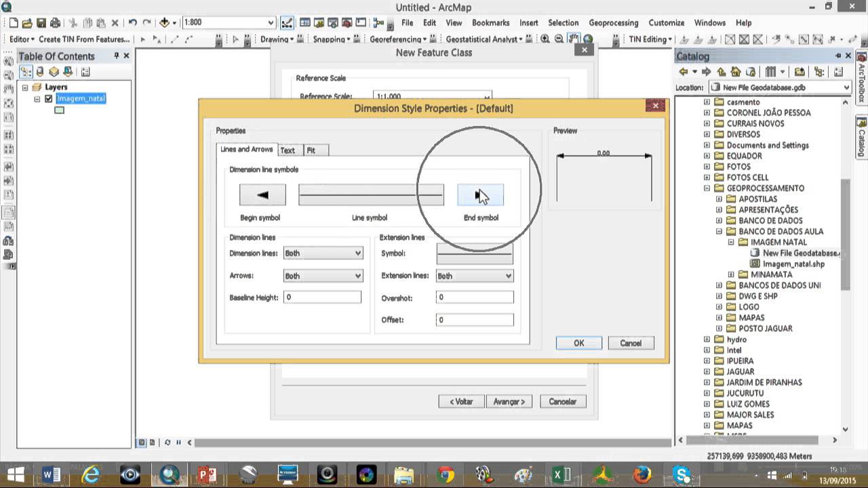Expand the MINAMATA folder
Image resolution: width=868 pixels, height=488 pixels.
coord(731,274)
